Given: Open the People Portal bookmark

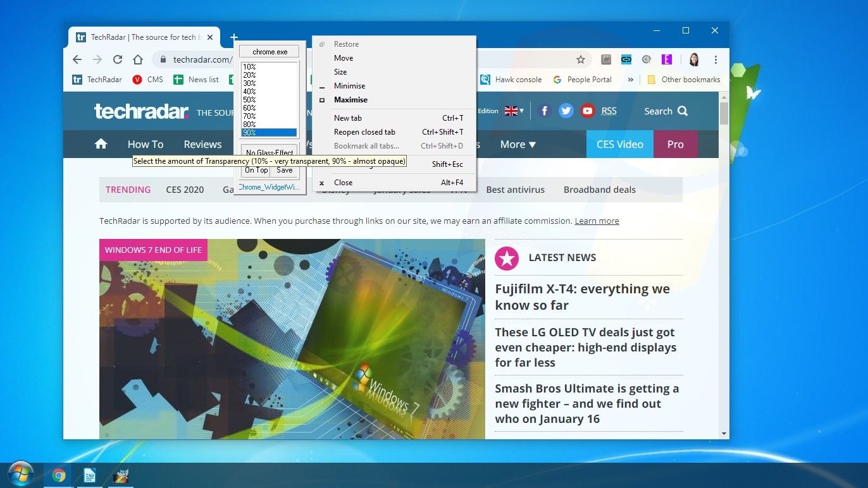Looking at the screenshot, I should (x=582, y=80).
